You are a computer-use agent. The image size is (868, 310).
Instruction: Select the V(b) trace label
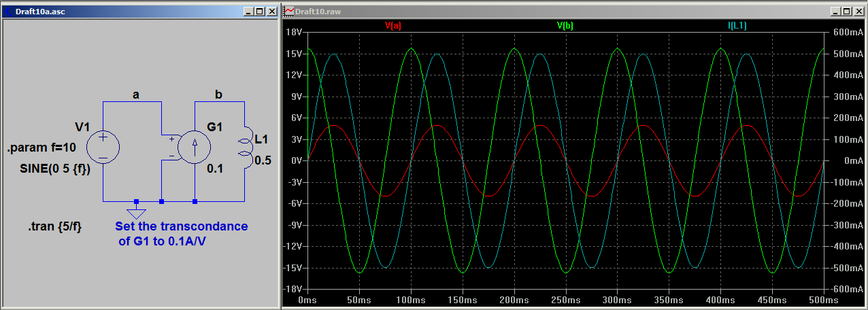pos(565,26)
